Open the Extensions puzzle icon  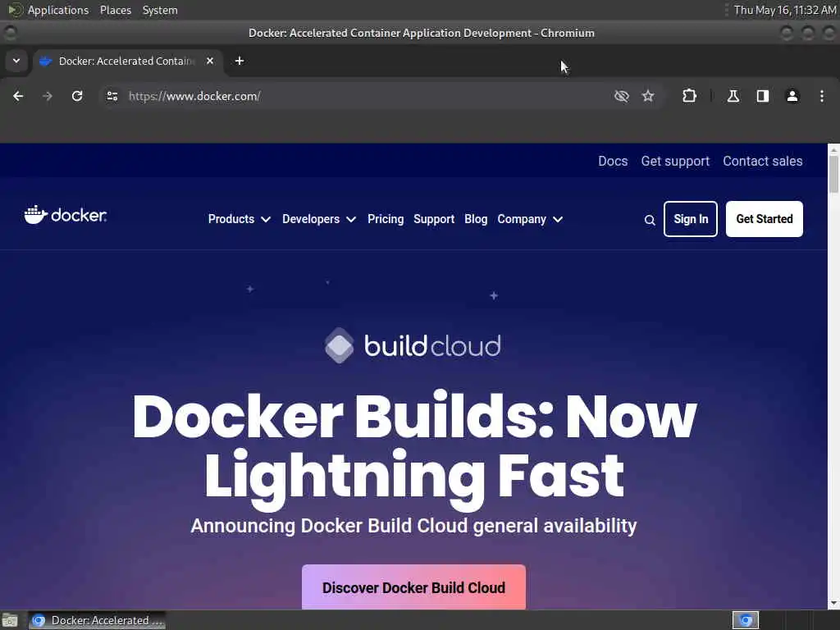(x=689, y=96)
